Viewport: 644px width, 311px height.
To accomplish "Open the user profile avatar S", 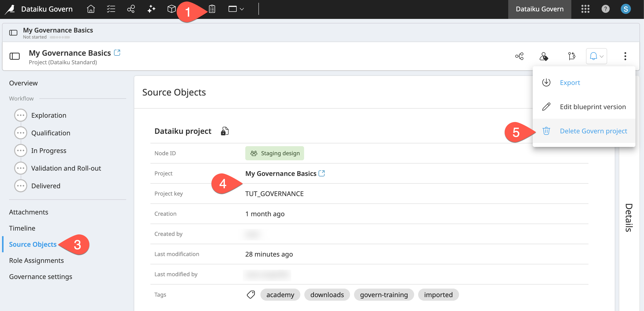I will coord(626,9).
